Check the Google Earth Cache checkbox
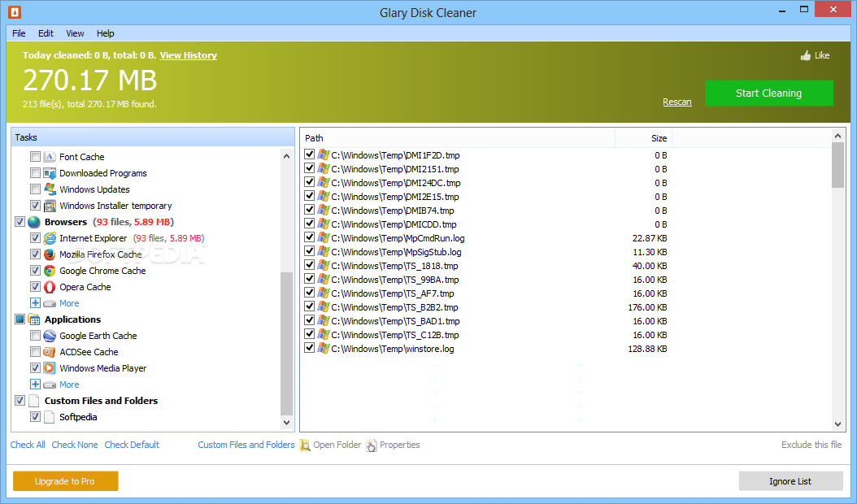Screen dimensions: 857x504 click(x=36, y=336)
